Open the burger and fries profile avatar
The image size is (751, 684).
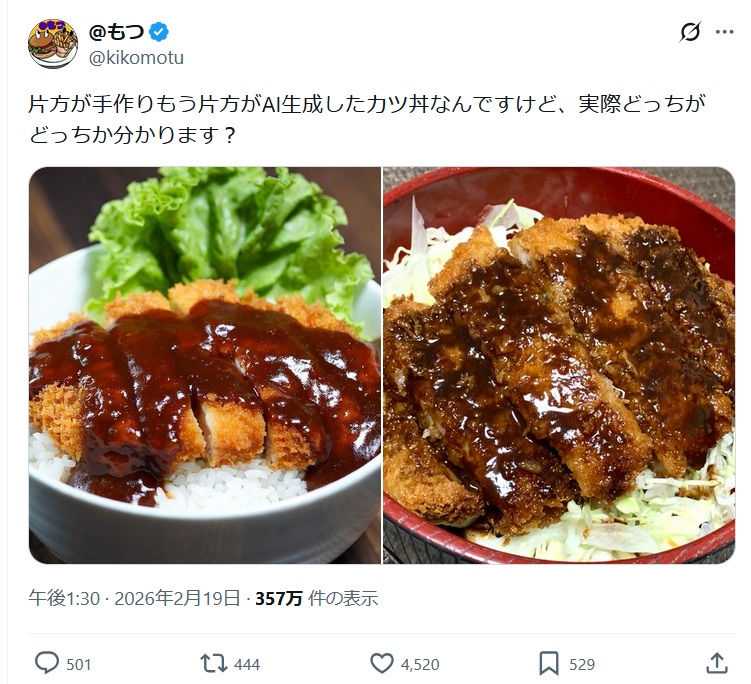point(53,44)
